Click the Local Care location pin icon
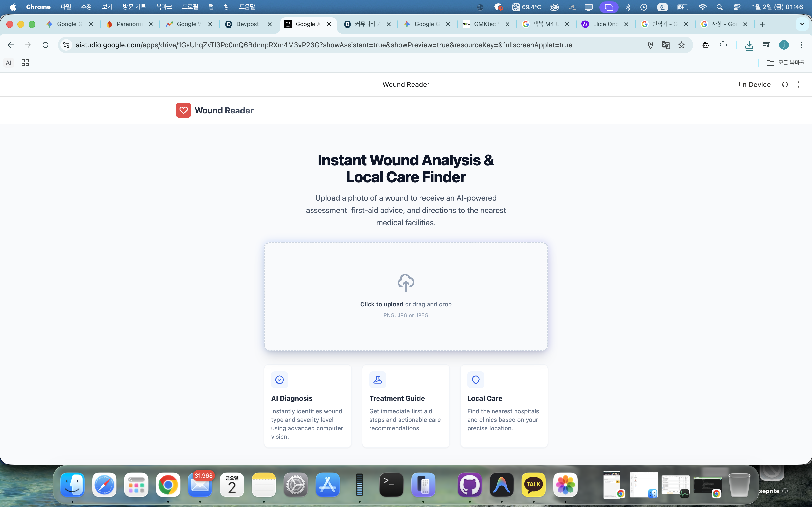812x507 pixels. [475, 380]
